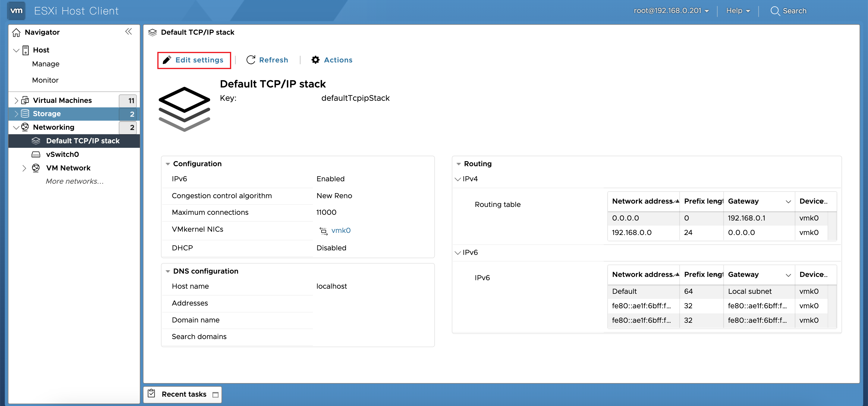Select the 192.168.0.0 IPv4 route row
Screen dimensions: 868x406
[718, 233]
